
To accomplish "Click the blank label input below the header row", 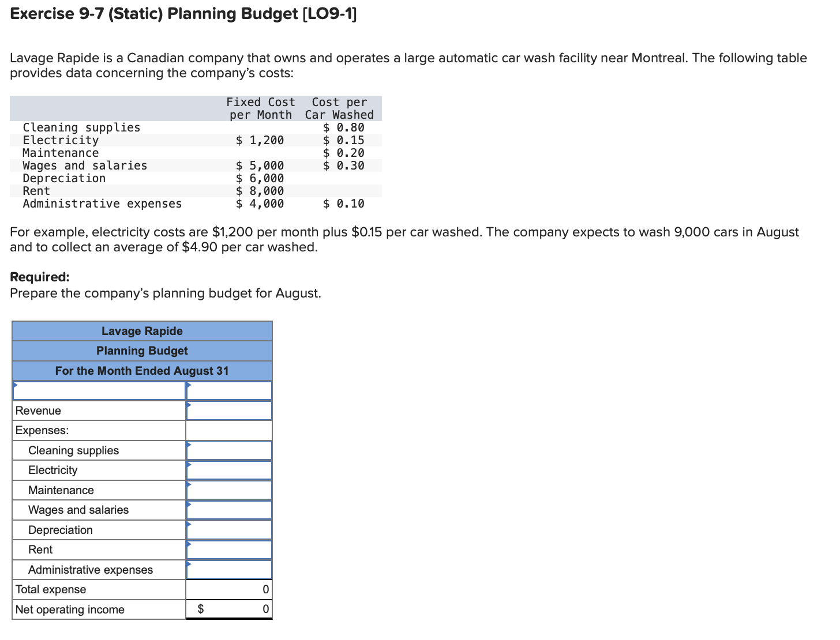I will 98,390.
